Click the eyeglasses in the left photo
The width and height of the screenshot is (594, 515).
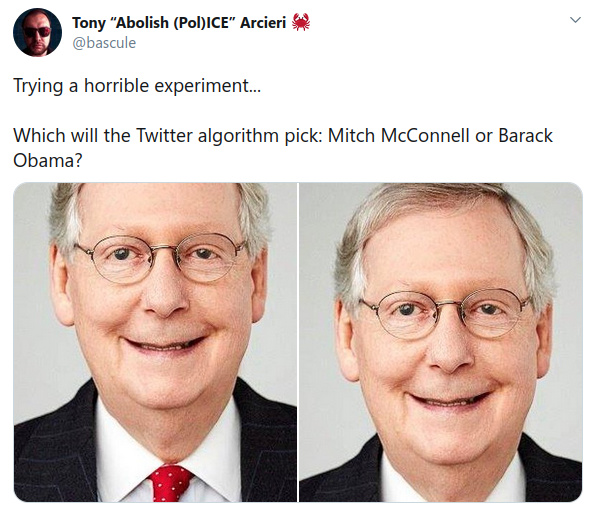[x=161, y=257]
